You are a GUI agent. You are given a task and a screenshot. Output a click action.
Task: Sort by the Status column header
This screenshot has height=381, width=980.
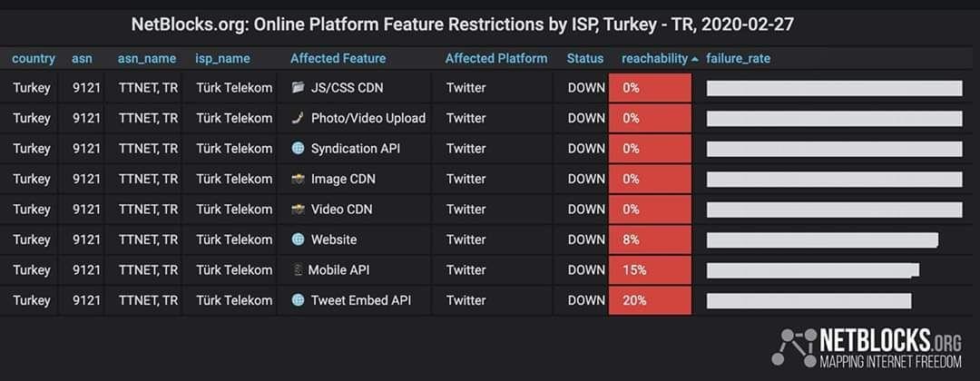585,59
